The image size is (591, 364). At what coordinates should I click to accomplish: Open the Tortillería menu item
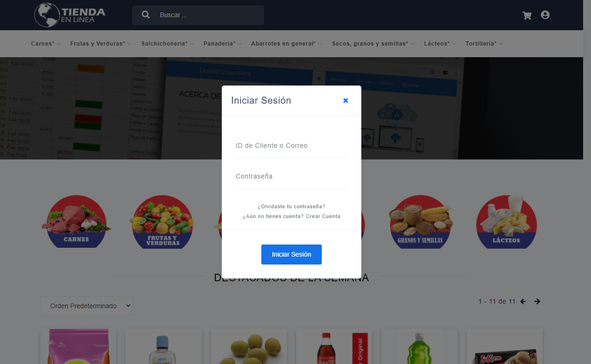[485, 44]
